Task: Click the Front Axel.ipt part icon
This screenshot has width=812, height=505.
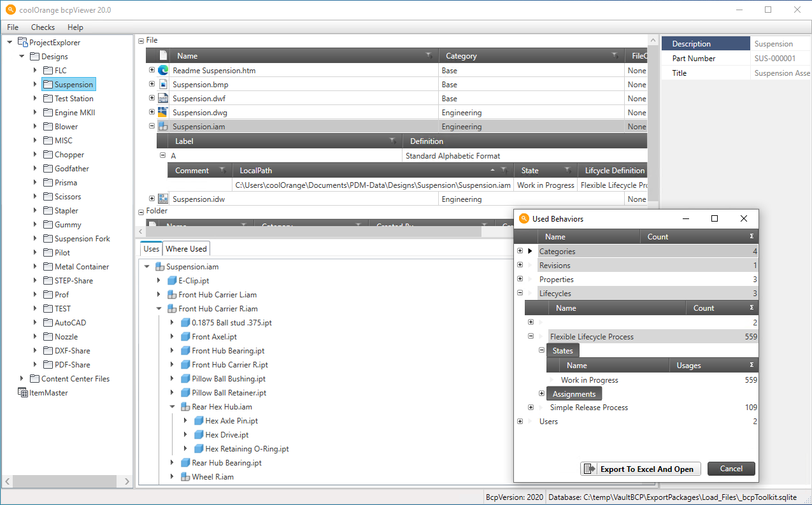Action: 185,337
